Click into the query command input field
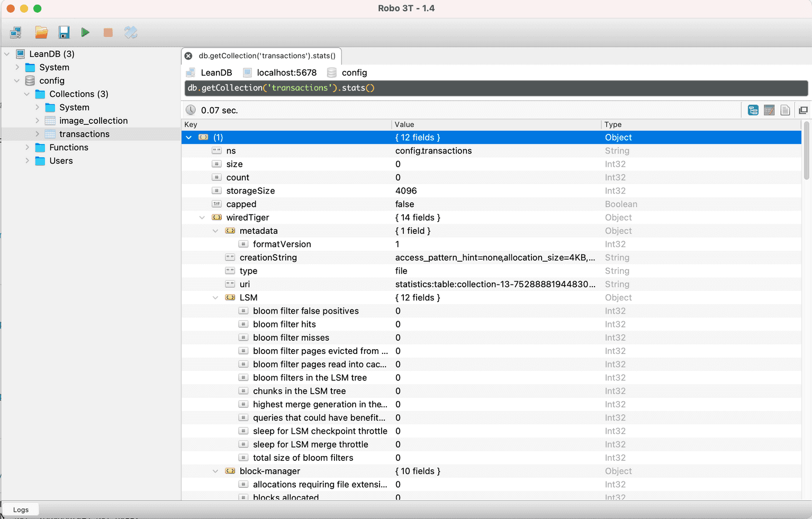Screen dimensions: 812x519 [x=495, y=88]
